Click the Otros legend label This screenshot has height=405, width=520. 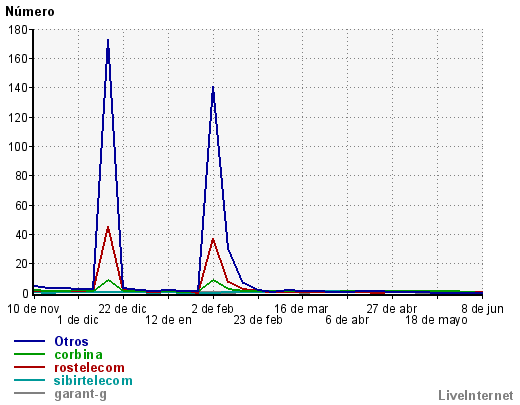71,341
